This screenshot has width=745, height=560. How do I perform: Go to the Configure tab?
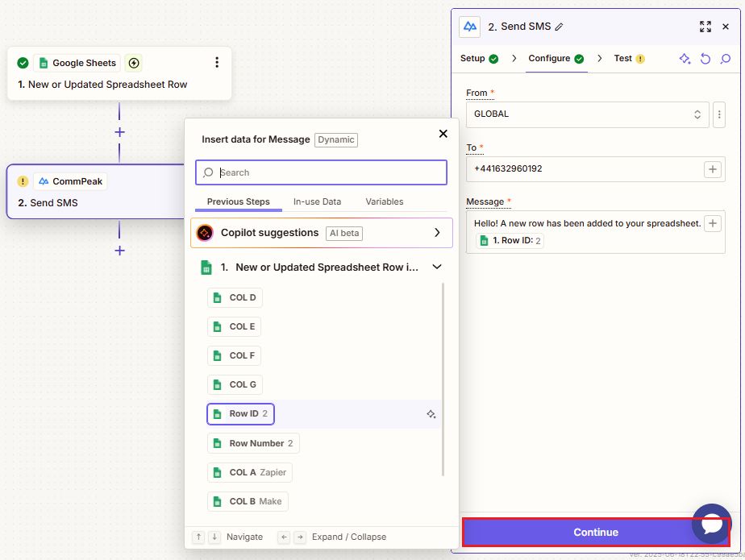556,59
